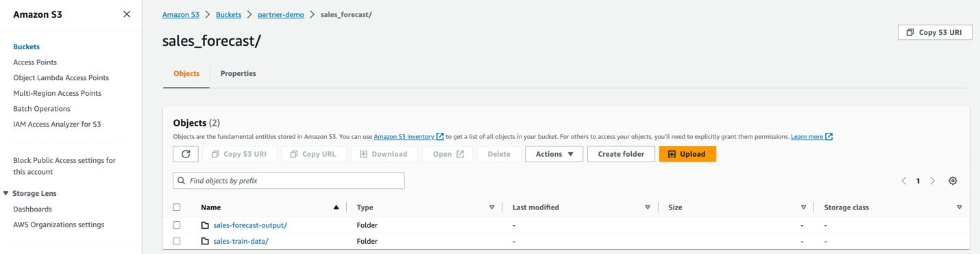Screen dimensions: 980x254
Task: Open IAM Access Analyzer for S3
Action: click(57, 125)
